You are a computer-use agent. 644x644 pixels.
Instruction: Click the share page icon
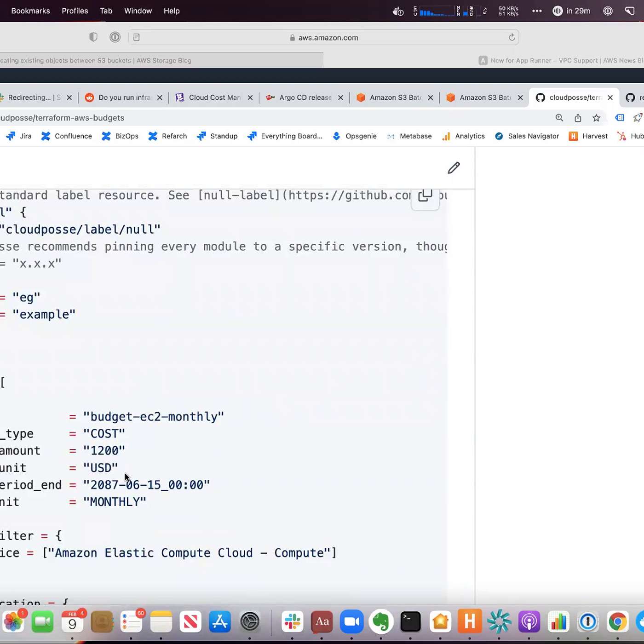(x=578, y=118)
